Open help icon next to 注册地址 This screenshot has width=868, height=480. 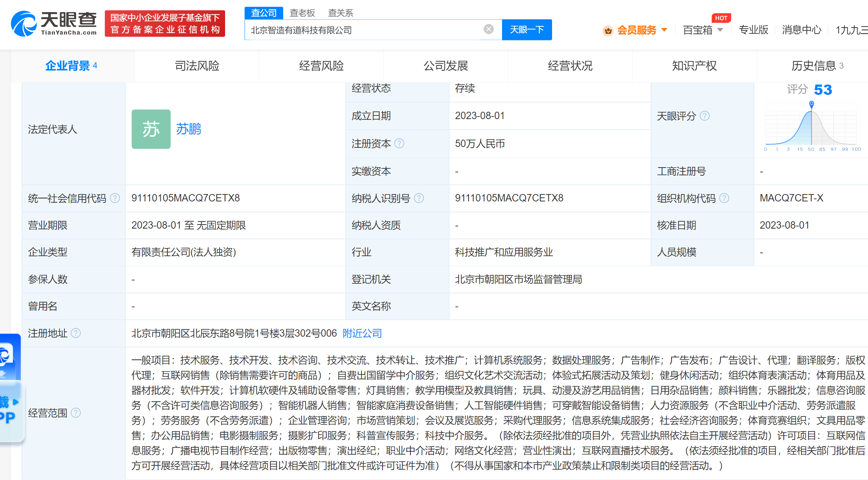point(75,333)
